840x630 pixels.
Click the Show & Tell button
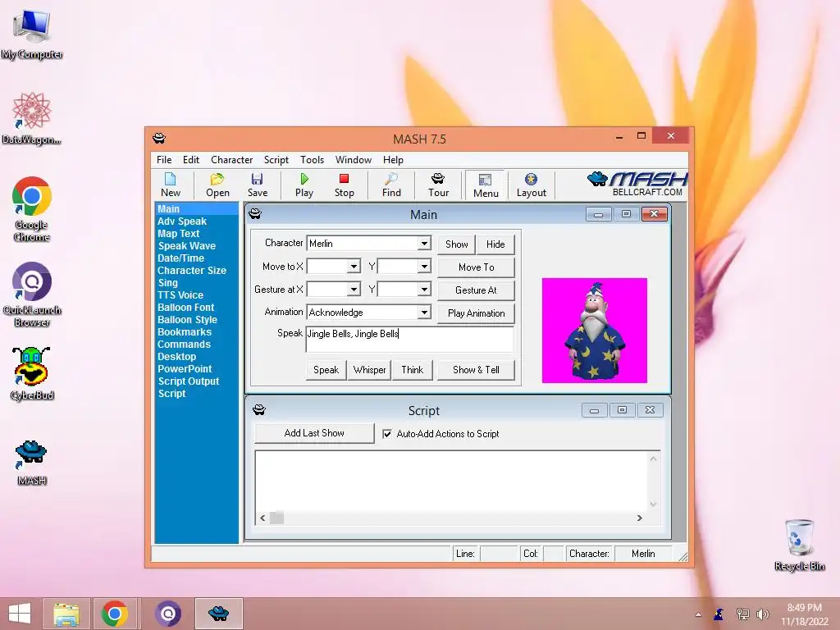tap(476, 370)
